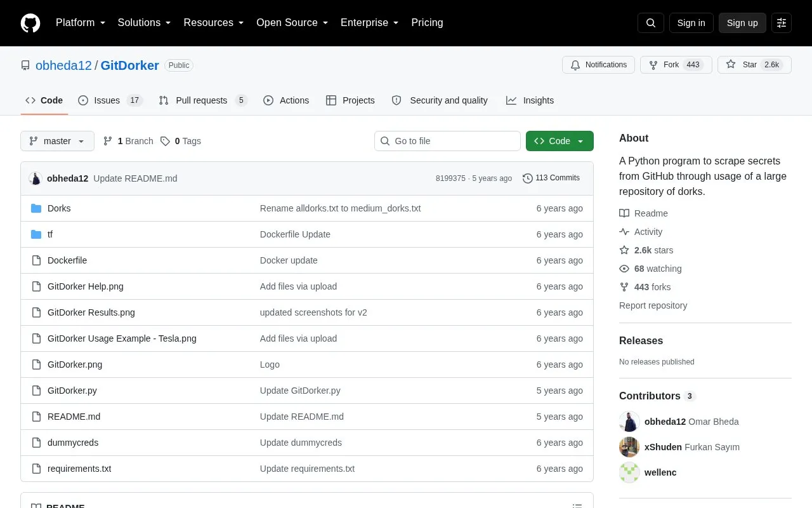Image resolution: width=812 pixels, height=508 pixels.
Task: Open the requirements.txt file
Action: pyautogui.click(x=79, y=469)
